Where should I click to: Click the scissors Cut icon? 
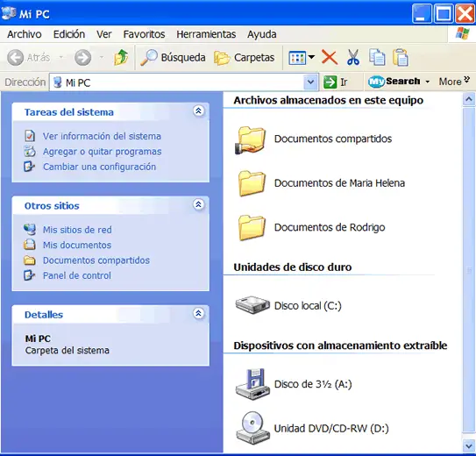pos(353,57)
